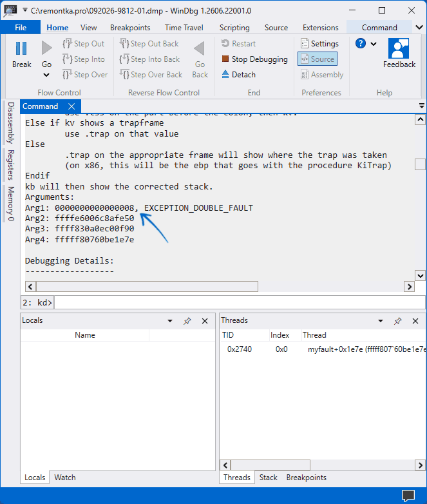Image resolution: width=427 pixels, height=504 pixels.
Task: Click the command output horizontal scrollbar thumb
Action: tap(147, 286)
